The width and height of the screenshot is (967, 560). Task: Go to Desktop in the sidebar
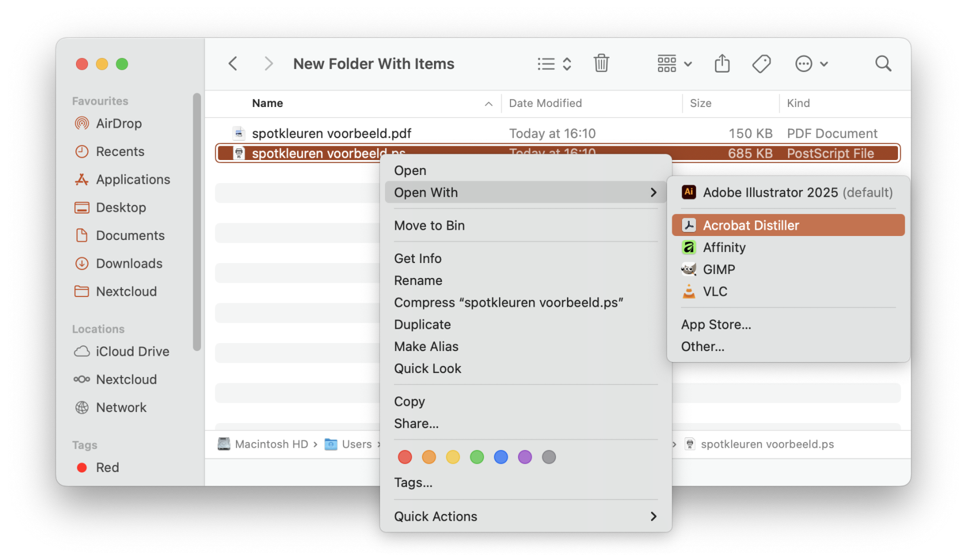(110, 207)
